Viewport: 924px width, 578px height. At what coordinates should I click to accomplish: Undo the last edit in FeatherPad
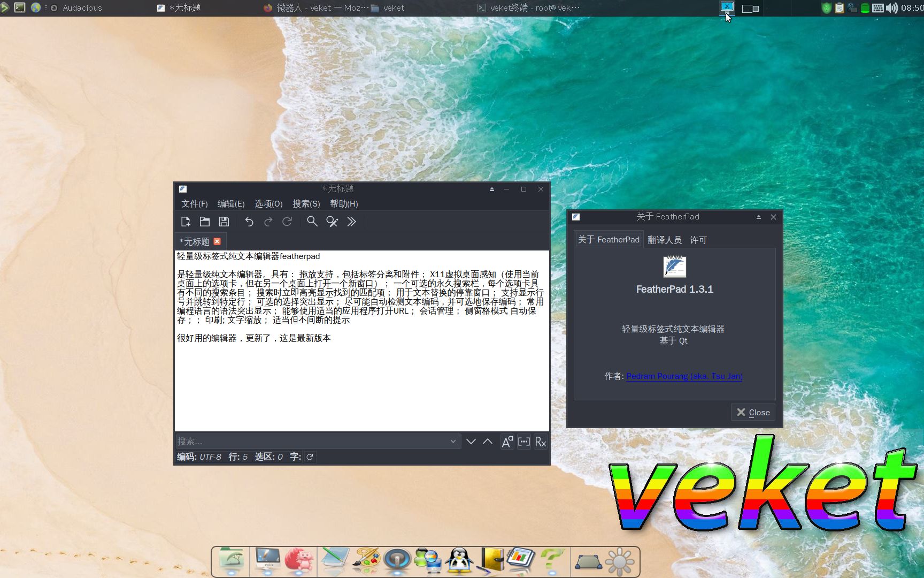(249, 222)
